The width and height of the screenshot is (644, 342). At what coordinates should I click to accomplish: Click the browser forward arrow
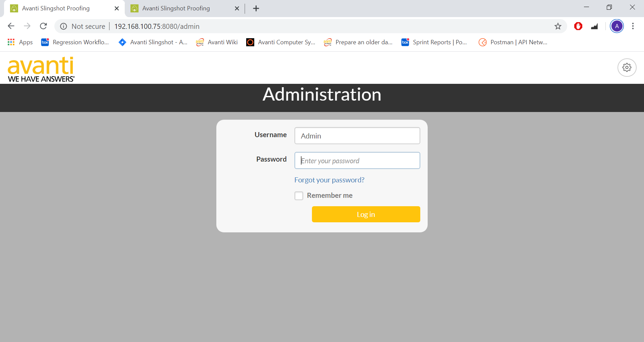click(x=27, y=26)
